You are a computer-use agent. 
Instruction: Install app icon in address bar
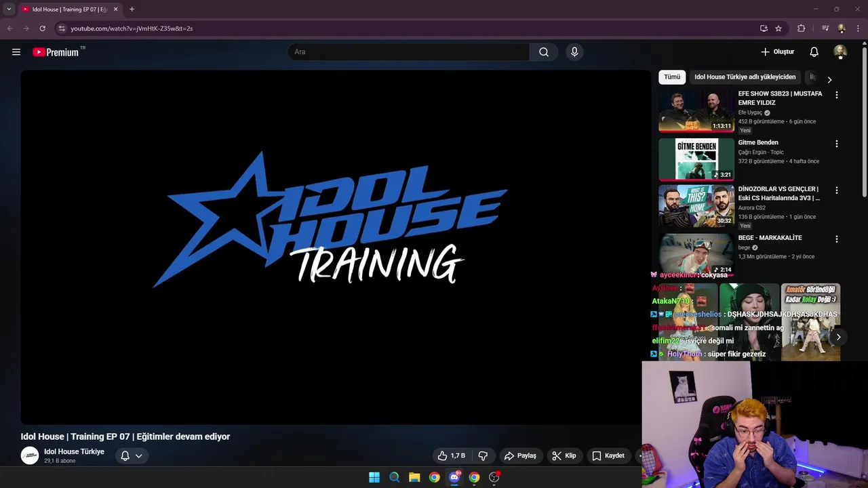click(764, 28)
